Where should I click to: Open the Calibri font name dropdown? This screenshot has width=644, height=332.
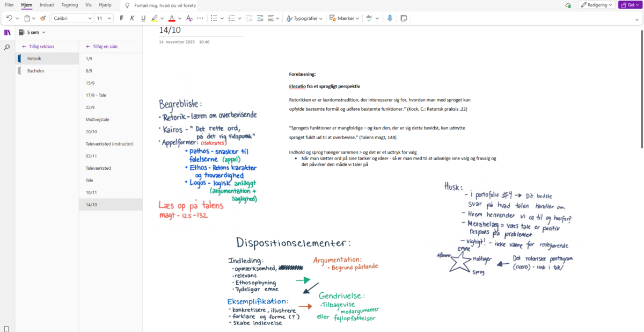(72, 18)
